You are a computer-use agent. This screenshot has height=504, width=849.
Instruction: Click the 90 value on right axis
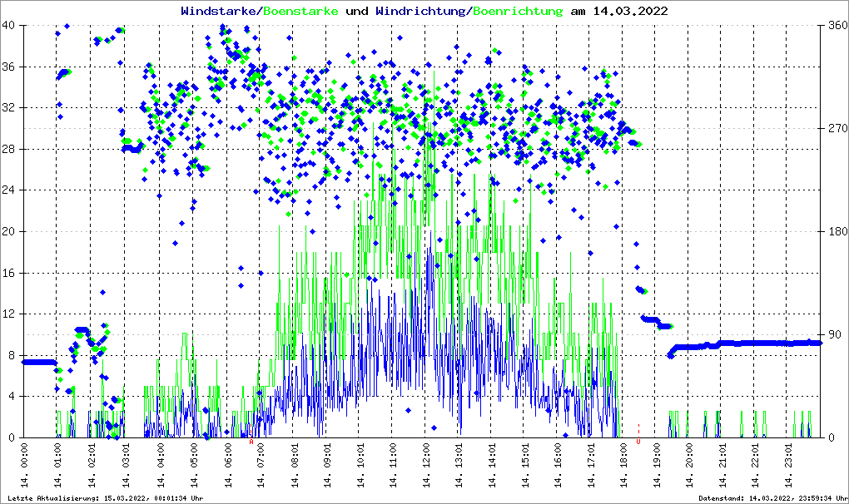(x=832, y=335)
